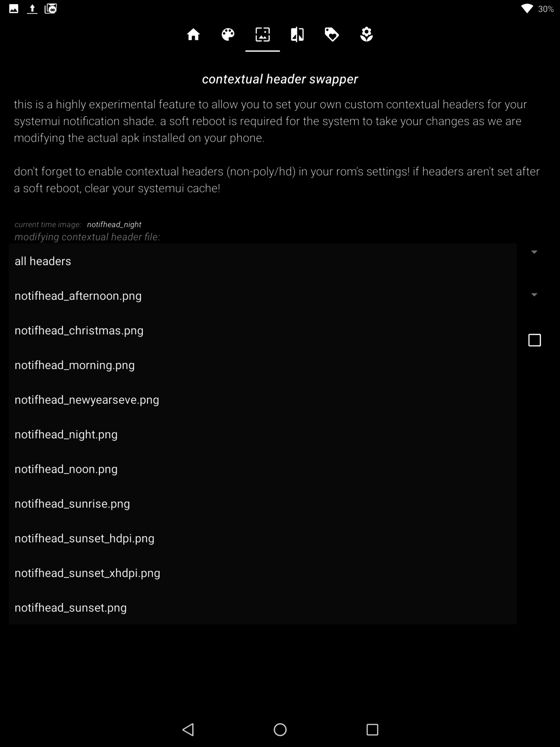
Task: Open the compare split-screen tab icon
Action: (297, 35)
